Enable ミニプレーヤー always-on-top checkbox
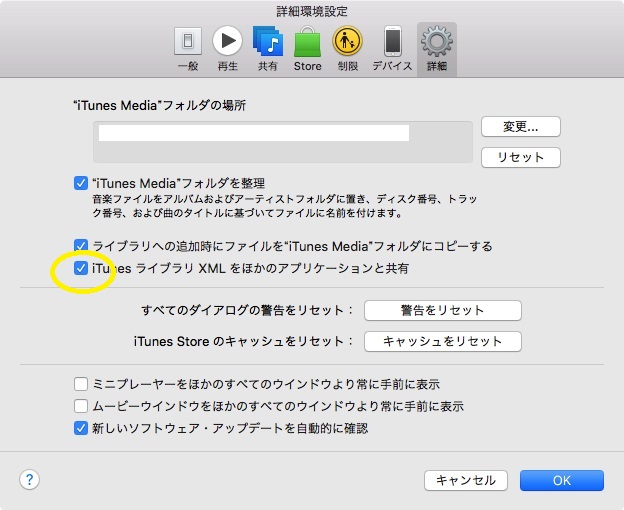 coord(81,384)
